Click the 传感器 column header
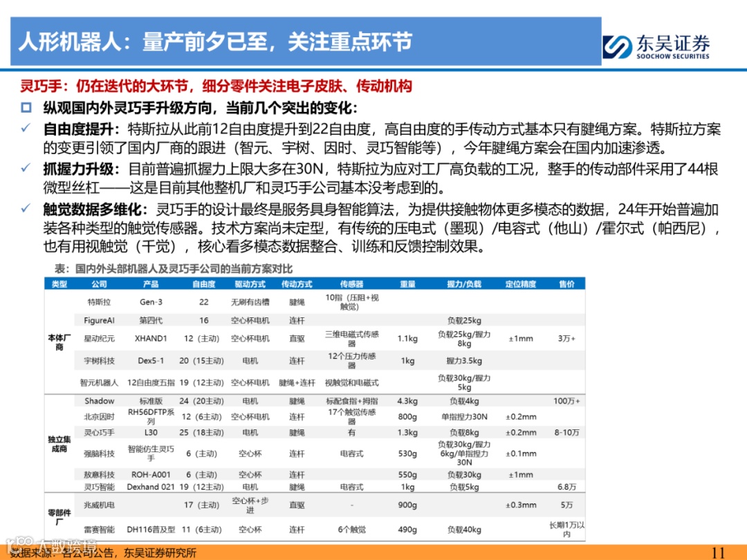The width and height of the screenshot is (747, 560). click(x=351, y=284)
